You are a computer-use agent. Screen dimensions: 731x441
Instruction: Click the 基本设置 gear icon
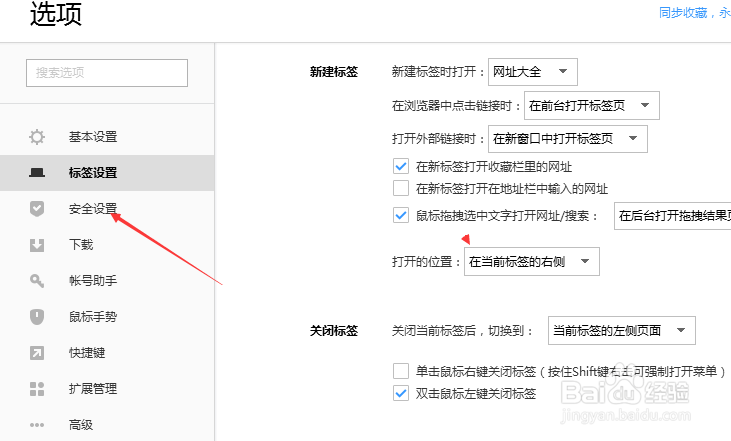click(x=37, y=137)
